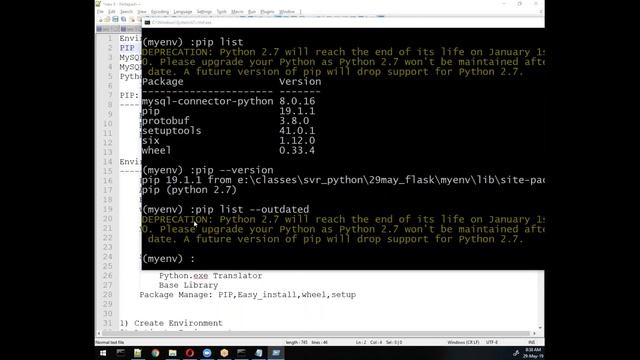Open the Encoding menu in Notepad++

point(160,12)
